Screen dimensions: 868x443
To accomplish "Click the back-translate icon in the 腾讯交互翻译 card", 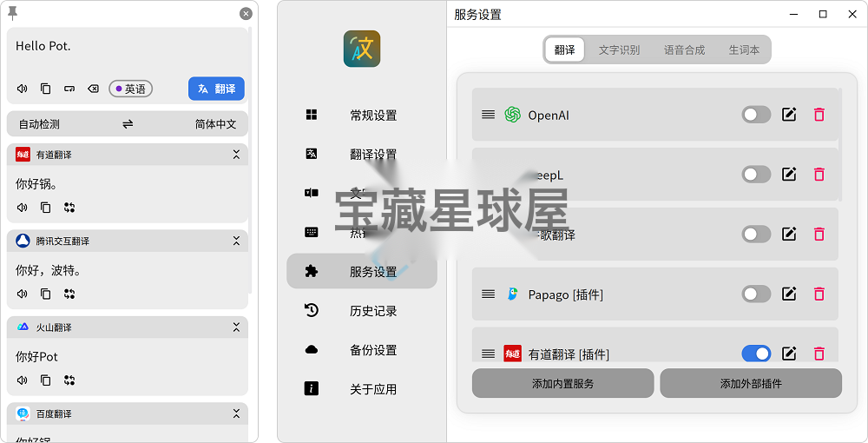I will point(69,294).
